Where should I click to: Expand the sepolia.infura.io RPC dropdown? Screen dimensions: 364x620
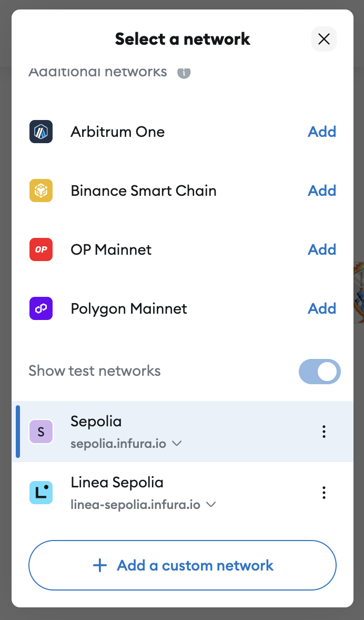tap(177, 444)
